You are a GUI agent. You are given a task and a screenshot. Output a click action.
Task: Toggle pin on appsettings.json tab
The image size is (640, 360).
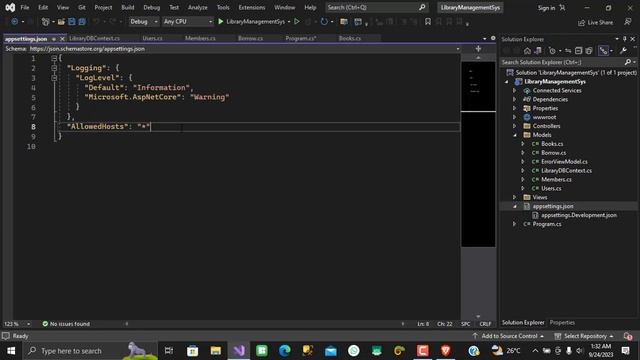click(54, 39)
